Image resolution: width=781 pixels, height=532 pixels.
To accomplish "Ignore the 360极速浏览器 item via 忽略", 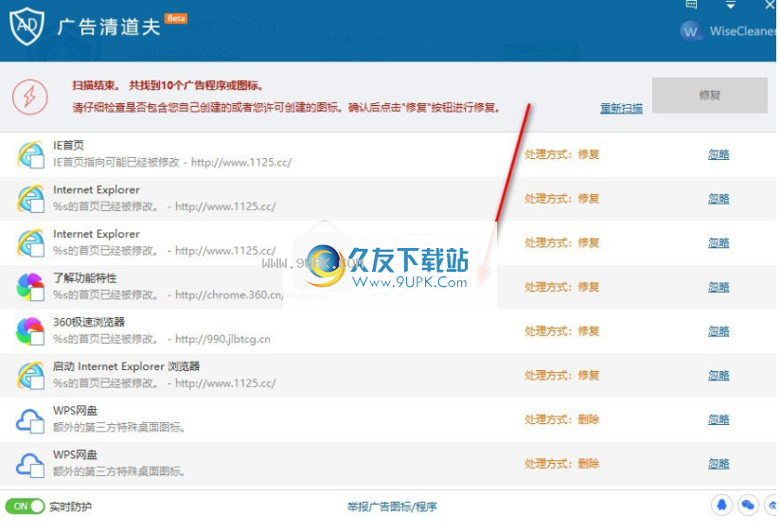I will coord(719,331).
